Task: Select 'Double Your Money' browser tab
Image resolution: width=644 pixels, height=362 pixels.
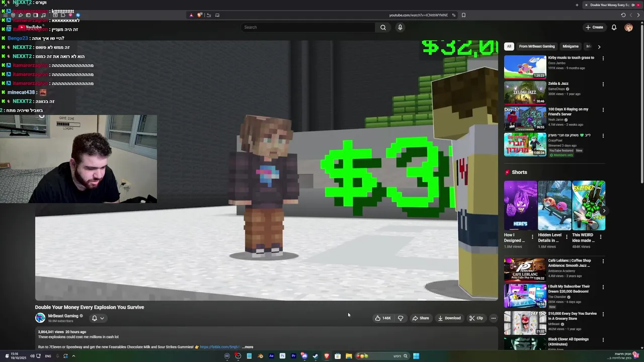Action: click(x=612, y=5)
